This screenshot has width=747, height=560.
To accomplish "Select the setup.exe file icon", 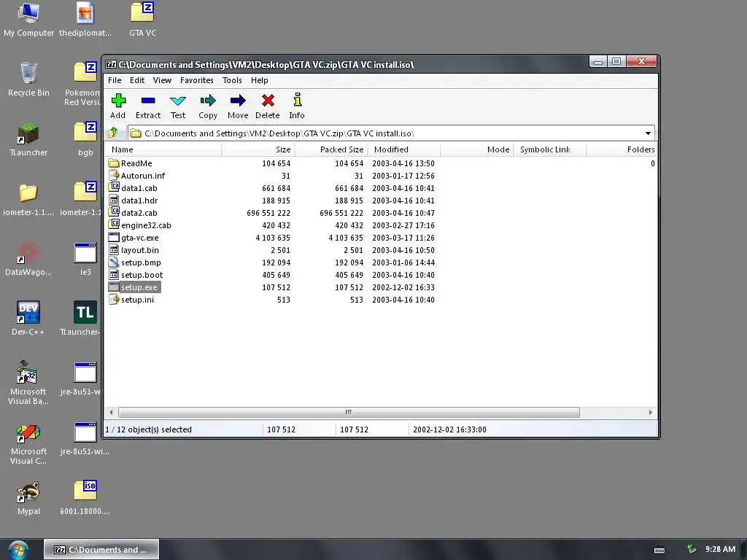I will (113, 287).
